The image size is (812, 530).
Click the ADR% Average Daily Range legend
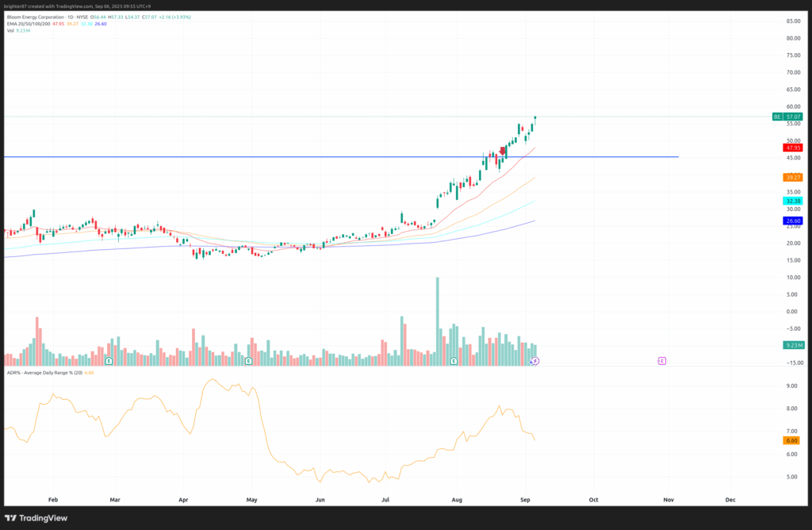pos(44,372)
